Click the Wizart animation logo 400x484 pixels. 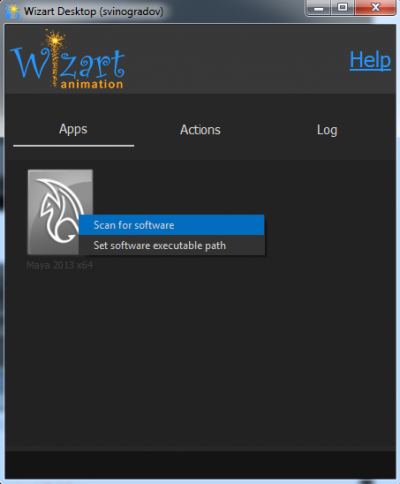tap(68, 59)
